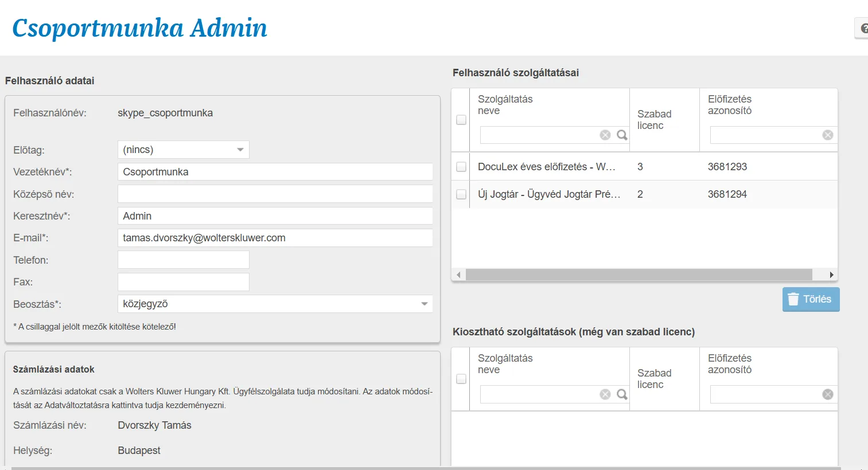Click the page's bottom horizontal scrollbar
Screen dimensions: 868x470
[x=426, y=468]
